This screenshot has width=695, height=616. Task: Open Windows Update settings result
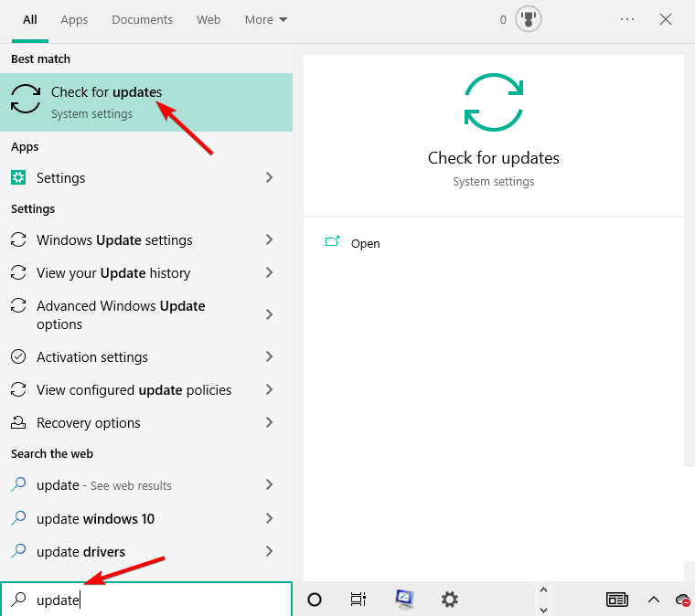click(x=146, y=239)
